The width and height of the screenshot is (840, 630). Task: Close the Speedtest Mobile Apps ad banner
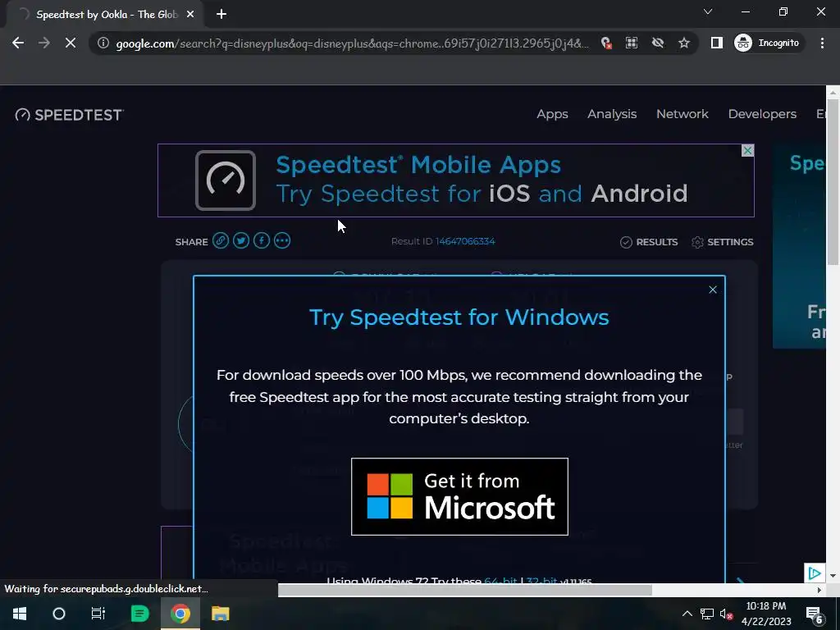[747, 151]
